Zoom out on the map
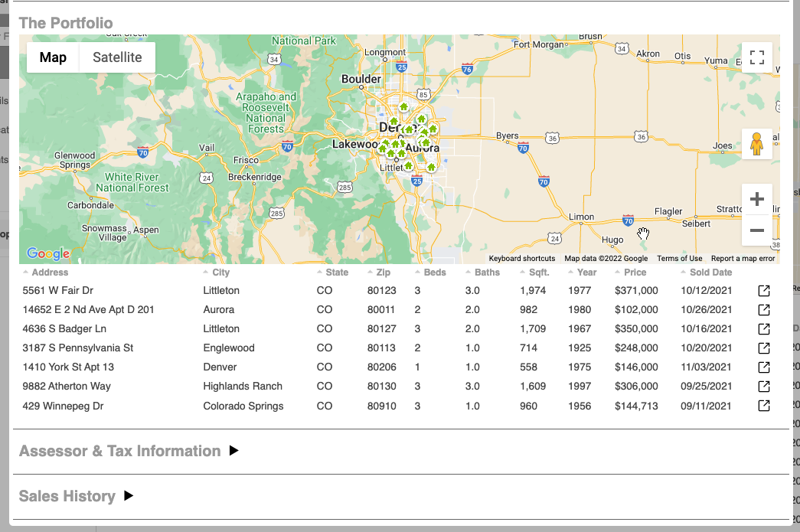This screenshot has width=800, height=532. pos(756,230)
